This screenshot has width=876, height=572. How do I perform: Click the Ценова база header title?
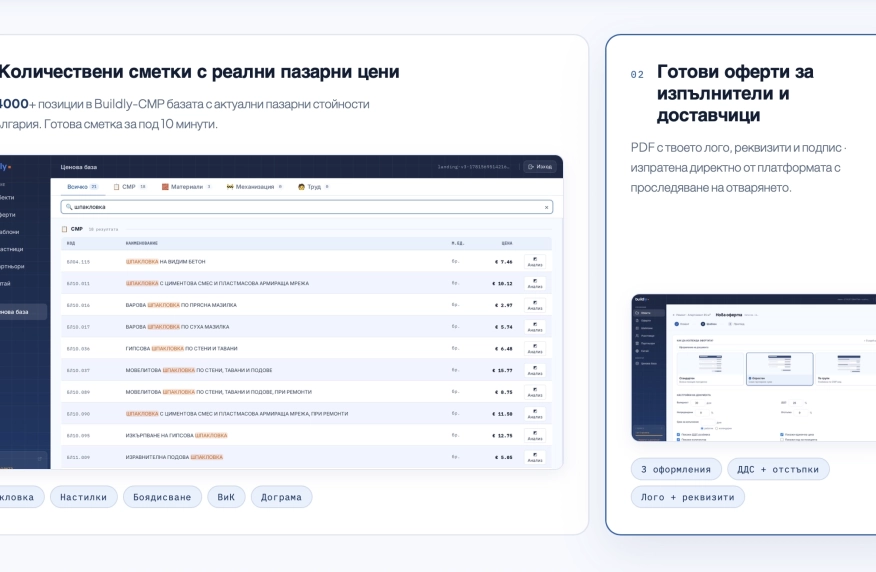tap(79, 167)
